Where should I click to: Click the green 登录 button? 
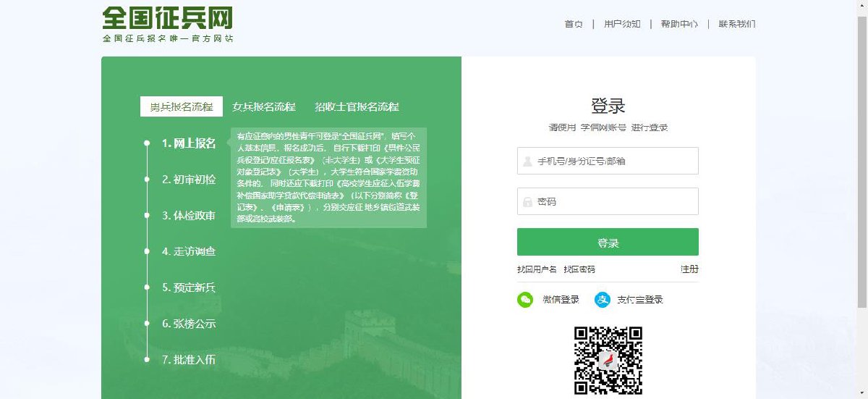click(x=608, y=242)
